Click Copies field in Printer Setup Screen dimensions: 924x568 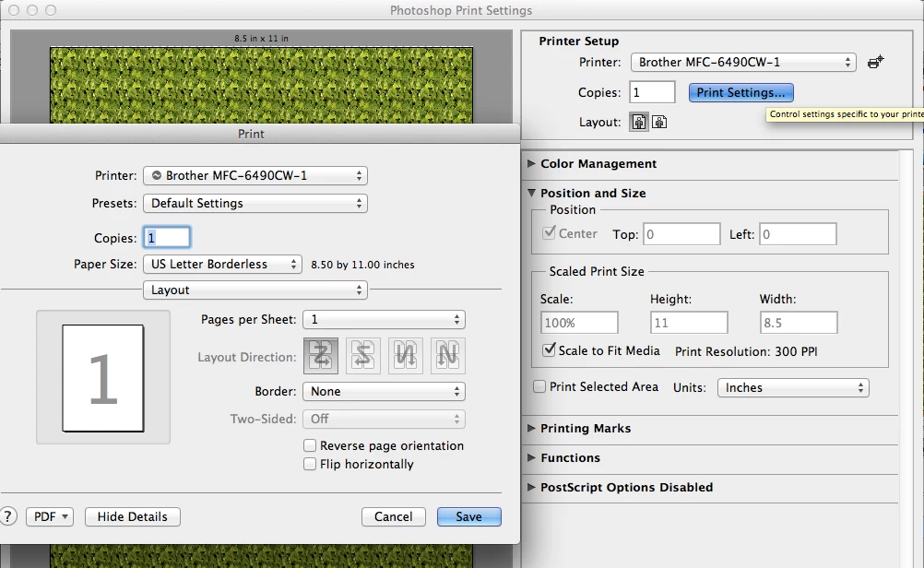click(x=652, y=92)
